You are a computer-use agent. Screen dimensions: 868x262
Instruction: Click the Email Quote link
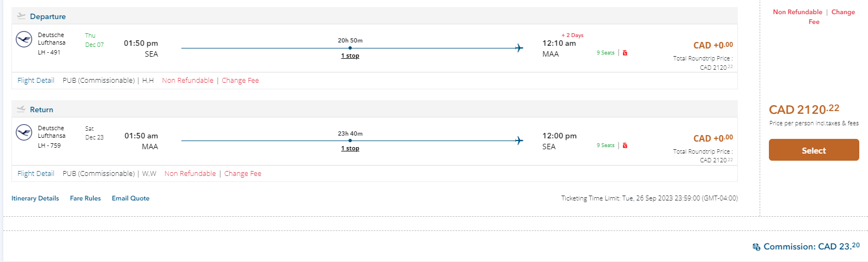tap(131, 198)
